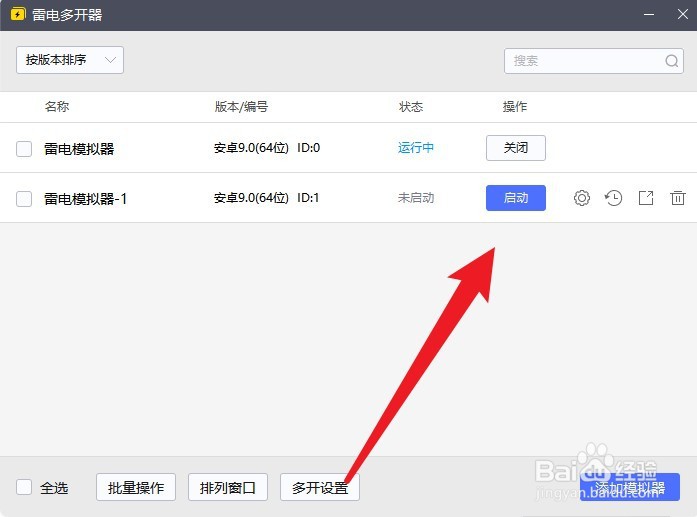Click the 未启动 status text
The height and width of the screenshot is (517, 697).
(416, 198)
